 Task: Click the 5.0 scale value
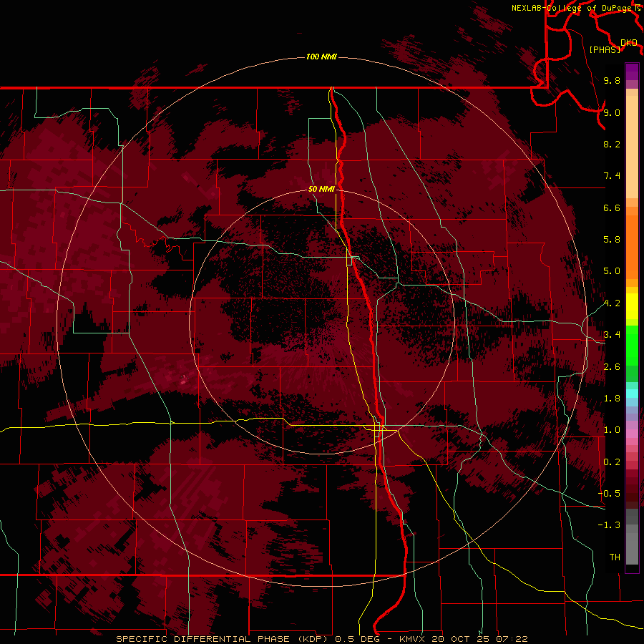[x=612, y=271]
